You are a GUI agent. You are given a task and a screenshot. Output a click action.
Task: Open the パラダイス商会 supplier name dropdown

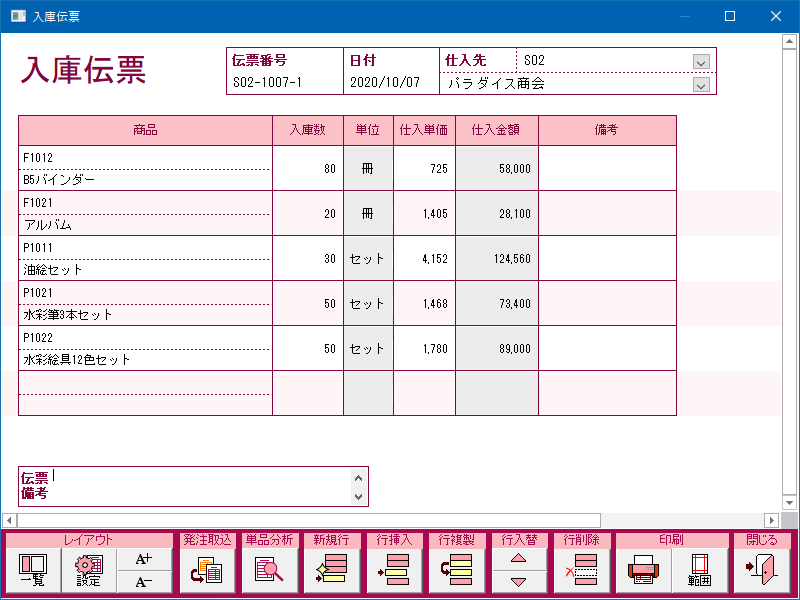701,85
